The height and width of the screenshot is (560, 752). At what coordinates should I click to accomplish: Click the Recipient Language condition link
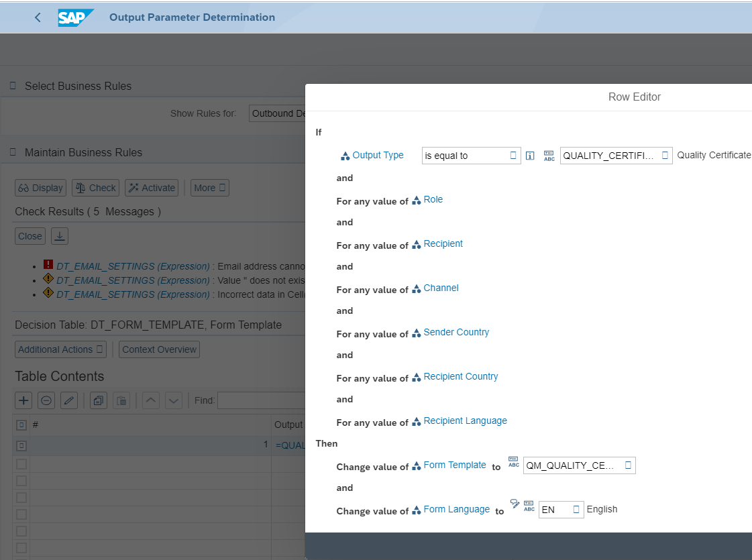[x=465, y=421]
